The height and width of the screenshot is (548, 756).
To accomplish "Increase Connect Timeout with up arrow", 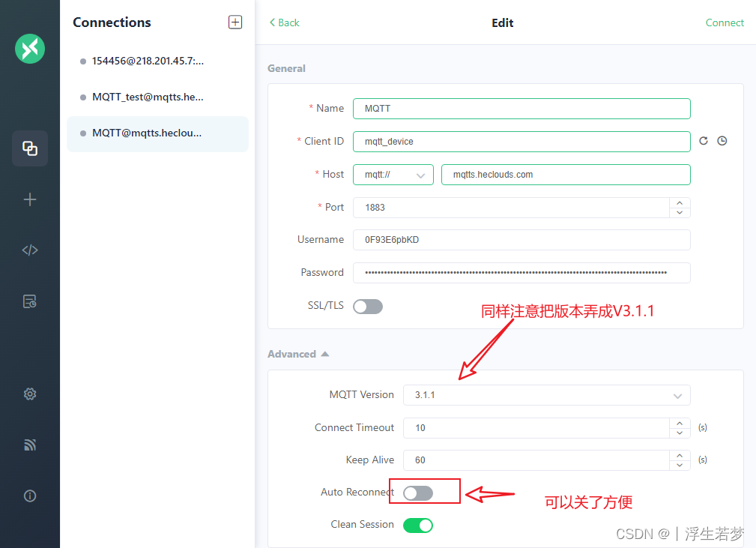I will (680, 423).
